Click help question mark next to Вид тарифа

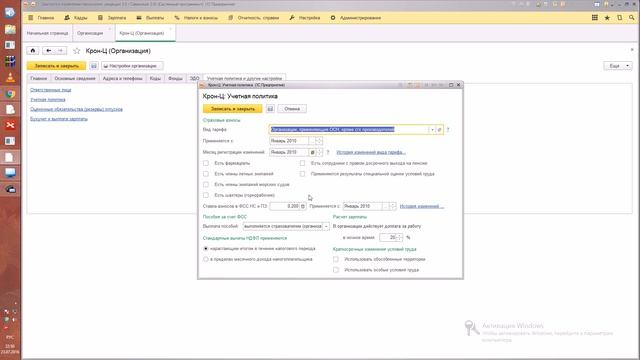[x=448, y=130]
